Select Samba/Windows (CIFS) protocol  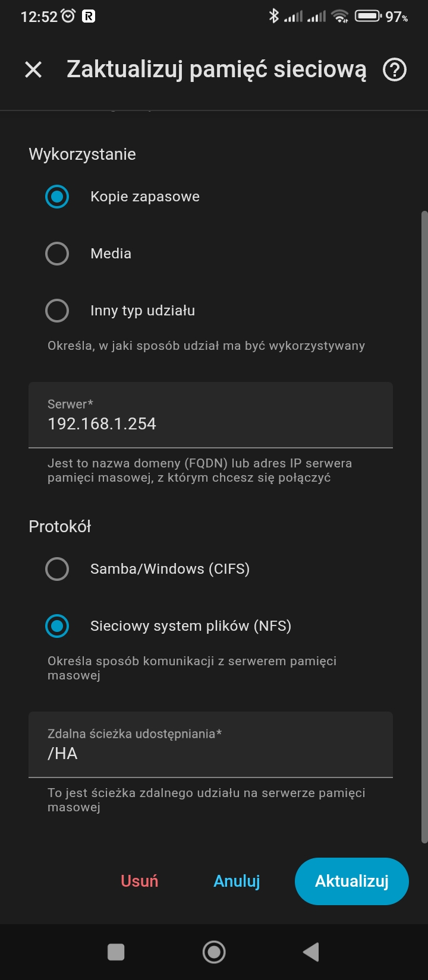click(57, 569)
